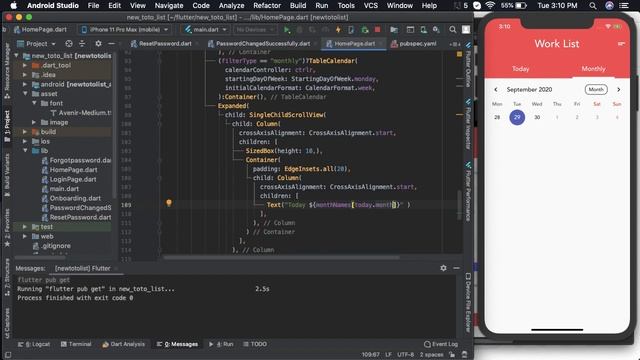Open the Apple menu
Image resolution: width=640 pixels, height=360 pixels.
13,5
